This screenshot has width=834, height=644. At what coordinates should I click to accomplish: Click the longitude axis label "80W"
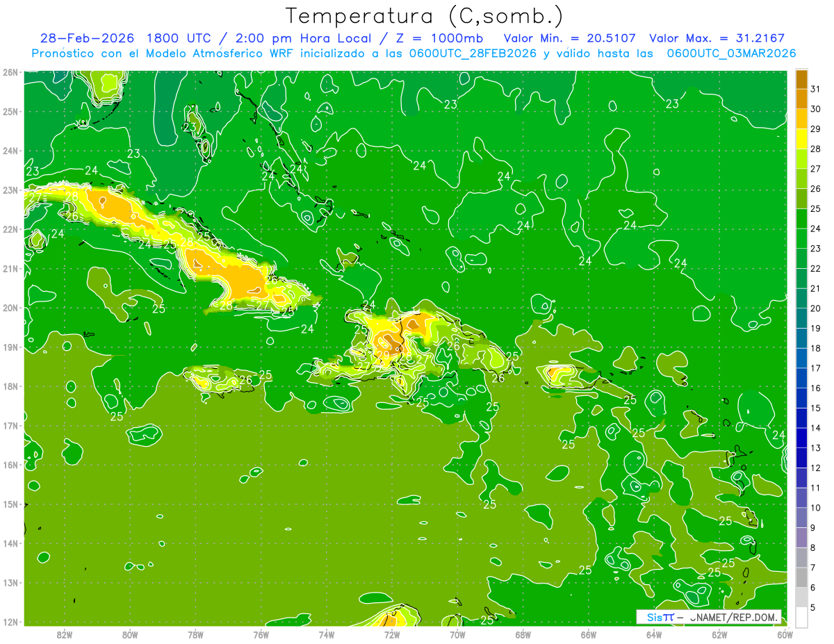130,634
